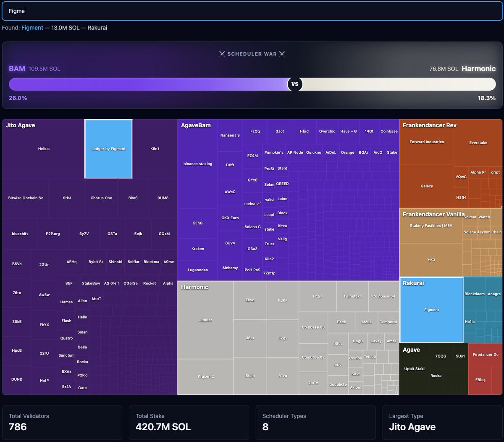Click the 18.3% Harmonic percentage label
This screenshot has width=504, height=442.
(x=486, y=98)
